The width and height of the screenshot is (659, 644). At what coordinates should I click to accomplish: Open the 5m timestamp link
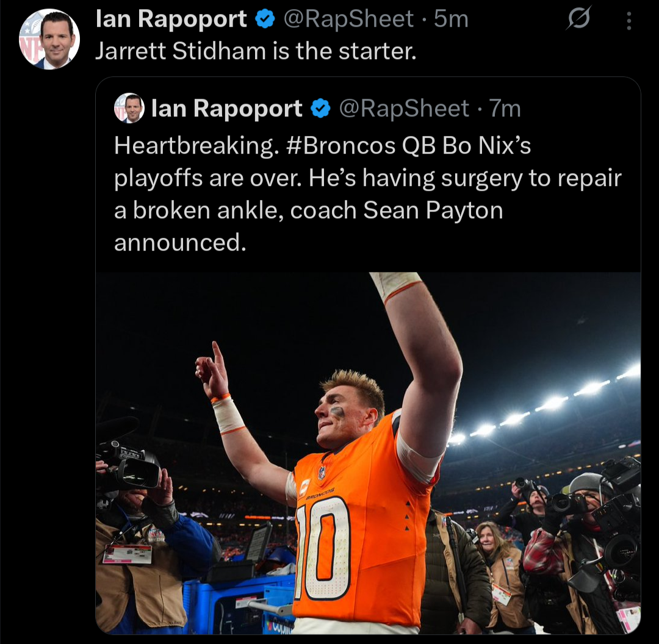[452, 20]
